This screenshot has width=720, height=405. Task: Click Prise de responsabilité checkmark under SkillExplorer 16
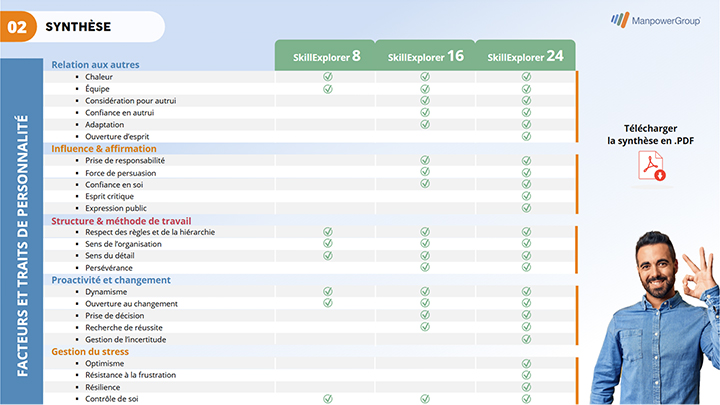[425, 160]
